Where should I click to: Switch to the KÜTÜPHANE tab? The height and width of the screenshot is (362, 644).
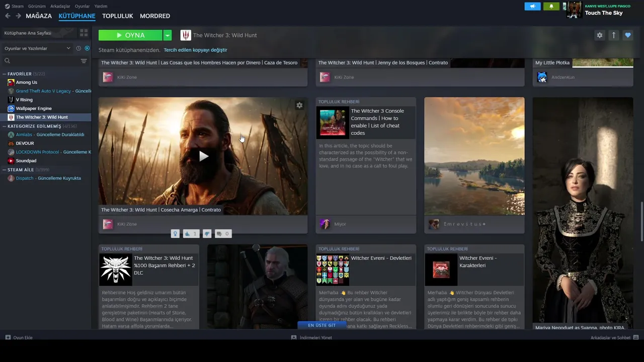pyautogui.click(x=77, y=16)
